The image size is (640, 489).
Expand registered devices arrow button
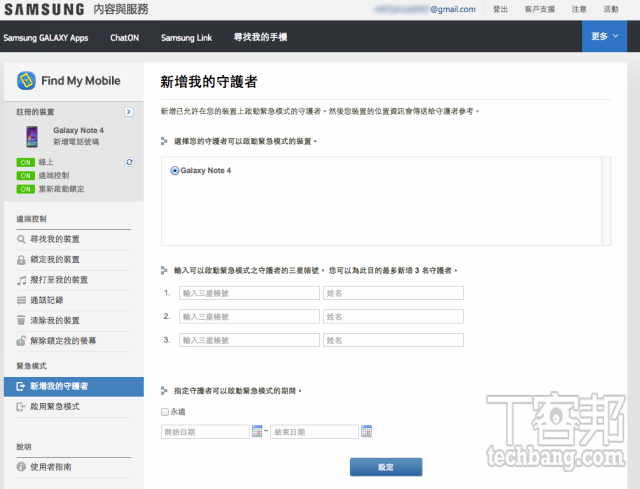[x=129, y=112]
